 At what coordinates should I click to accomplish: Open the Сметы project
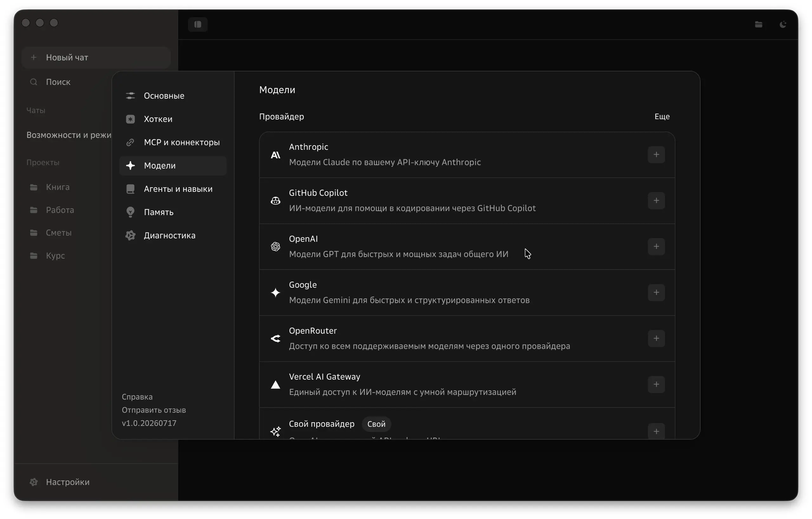[59, 233]
